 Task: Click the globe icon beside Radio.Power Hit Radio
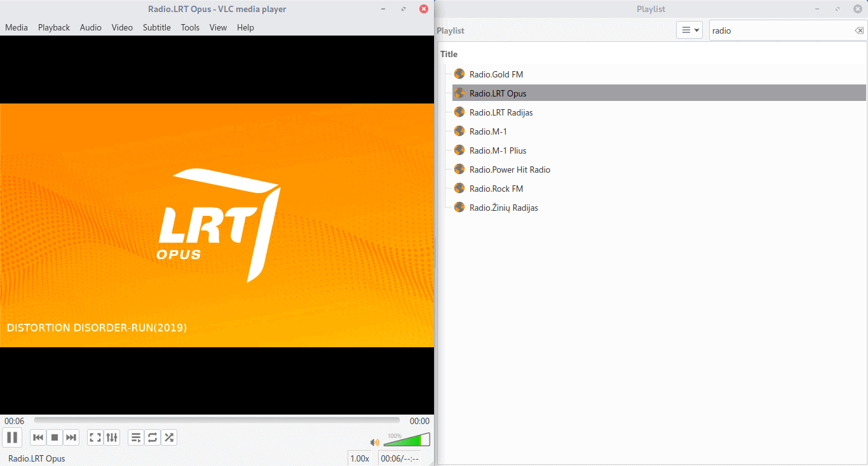point(459,169)
